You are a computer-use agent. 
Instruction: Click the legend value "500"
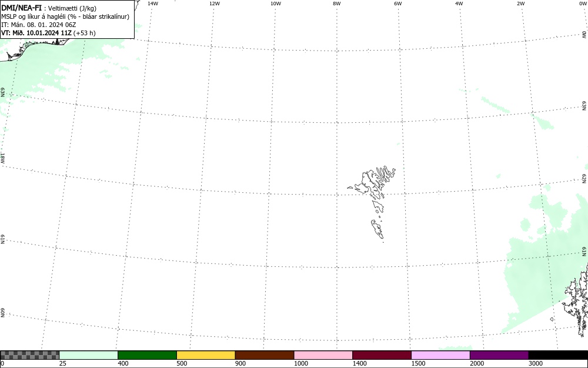182,363
